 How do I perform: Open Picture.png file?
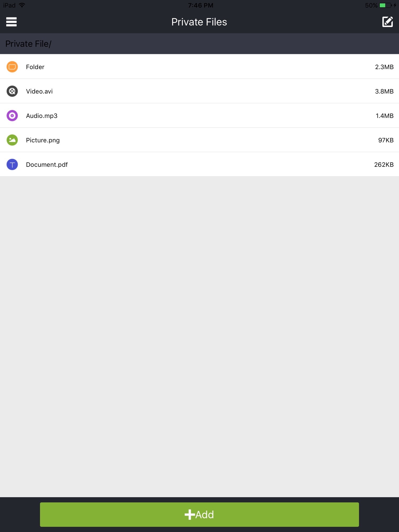pyautogui.click(x=43, y=140)
